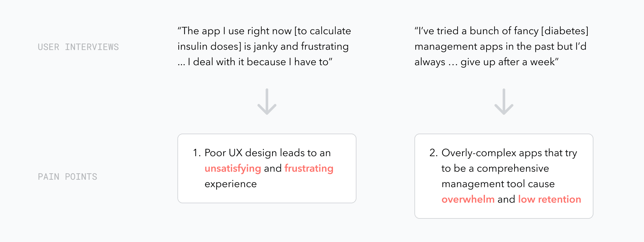Select the 'Poor UX design' pain point card
Image resolution: width=644 pixels, height=242 pixels.
(x=267, y=168)
